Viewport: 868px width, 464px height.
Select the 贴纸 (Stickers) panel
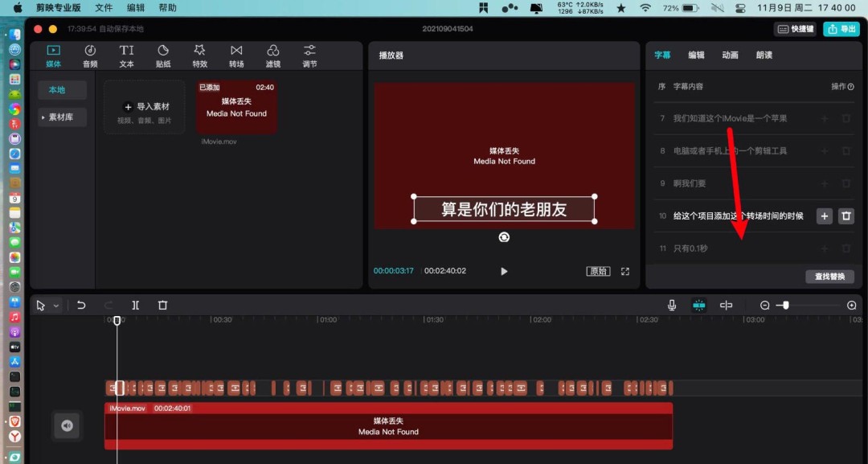163,55
